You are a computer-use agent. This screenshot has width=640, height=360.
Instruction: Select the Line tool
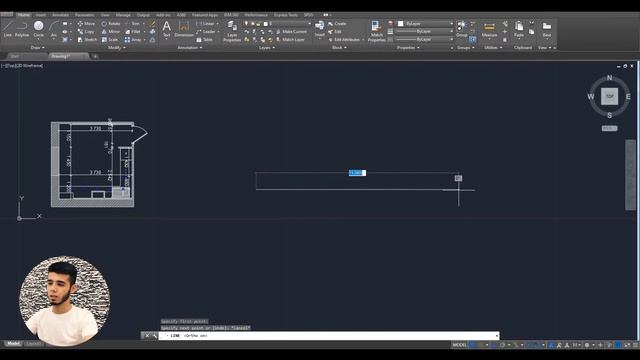coord(7,29)
